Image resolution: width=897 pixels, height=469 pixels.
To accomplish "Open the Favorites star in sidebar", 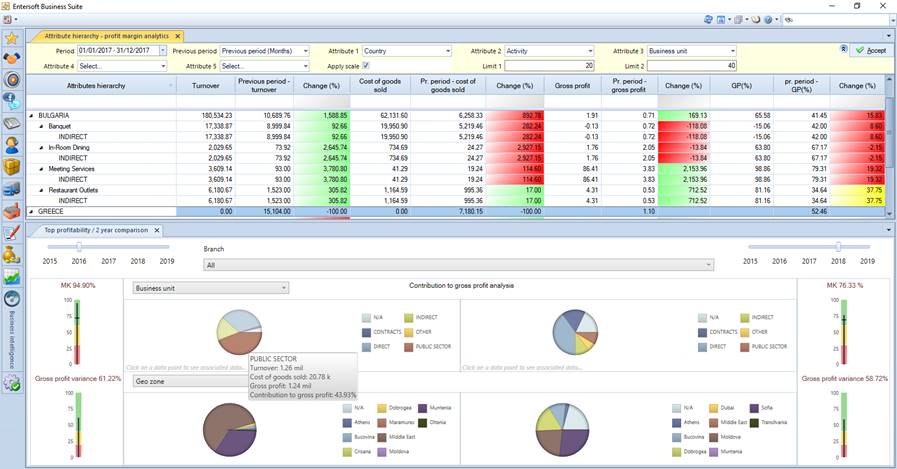I will [12, 38].
